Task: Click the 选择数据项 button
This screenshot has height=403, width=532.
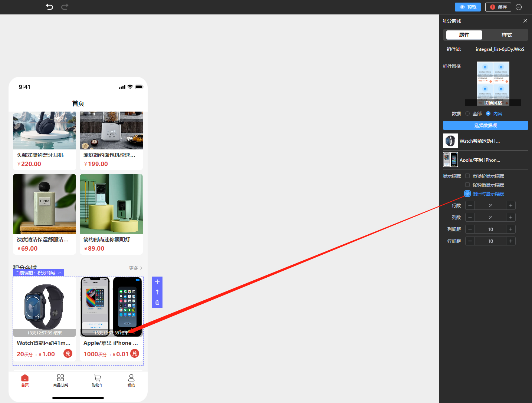Action: click(x=485, y=125)
